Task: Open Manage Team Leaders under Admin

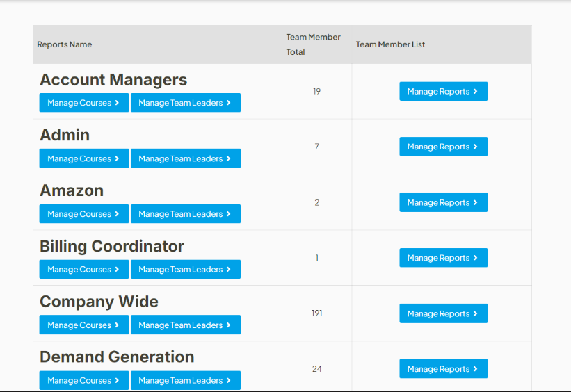Action: [x=185, y=158]
